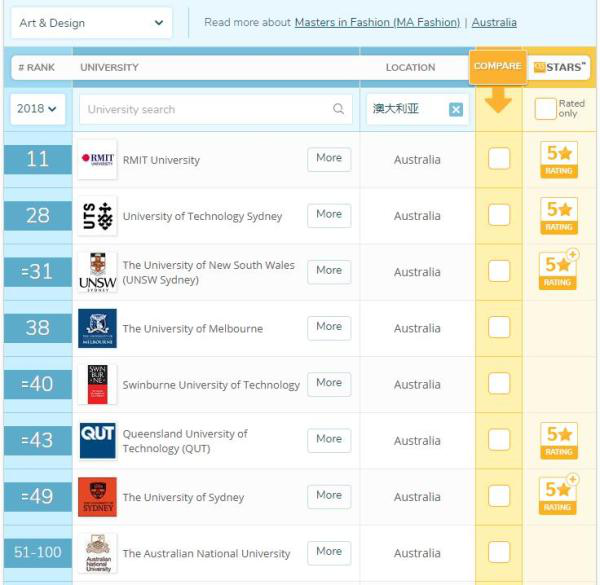This screenshot has width=600, height=585.
Task: Click More for The Australian National University
Action: [329, 552]
